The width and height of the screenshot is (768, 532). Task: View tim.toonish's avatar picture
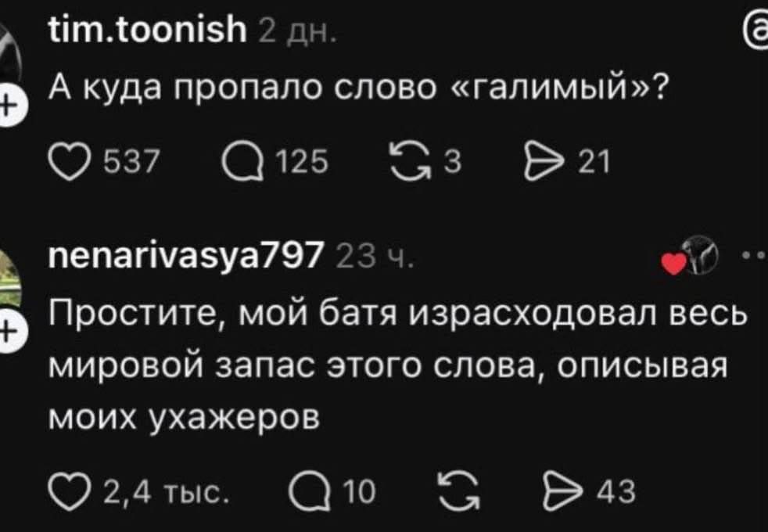[10, 50]
